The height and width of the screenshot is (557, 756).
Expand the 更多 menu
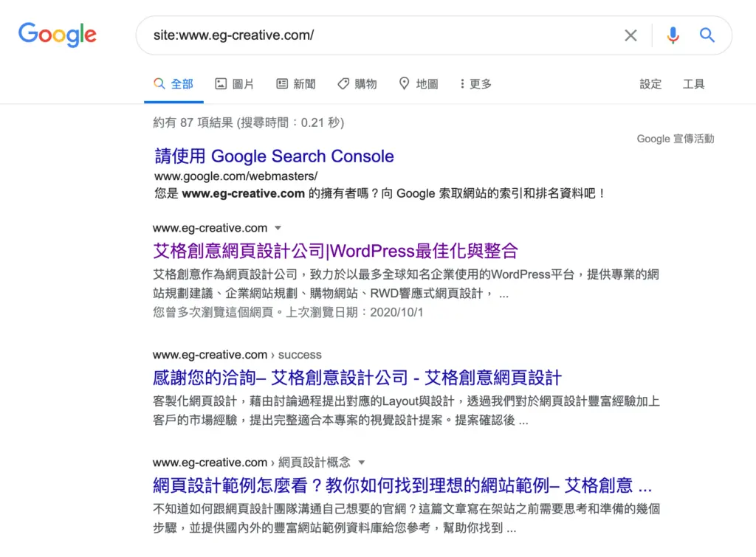point(475,84)
